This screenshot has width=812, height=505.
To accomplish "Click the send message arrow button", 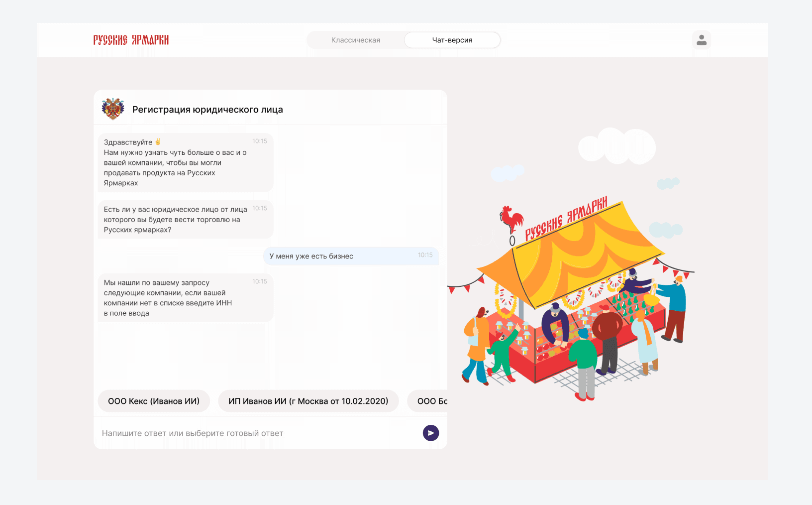I will pyautogui.click(x=431, y=433).
